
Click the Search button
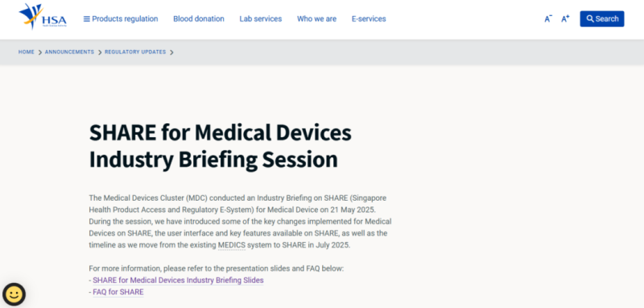click(x=601, y=19)
